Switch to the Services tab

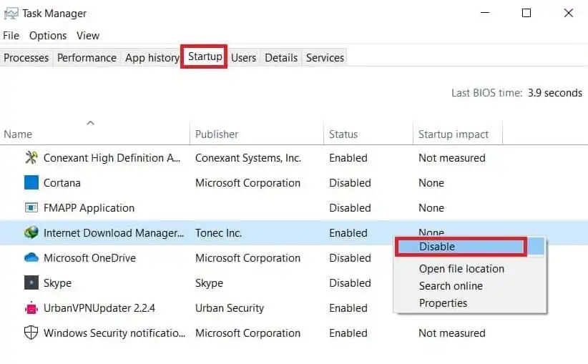(x=325, y=58)
